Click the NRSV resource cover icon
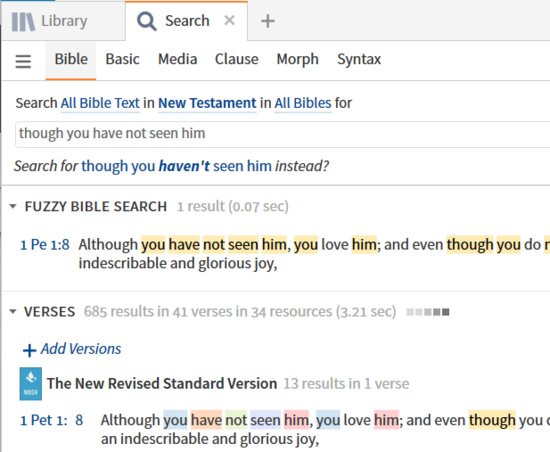Screen dimensions: 550x452 (31, 384)
